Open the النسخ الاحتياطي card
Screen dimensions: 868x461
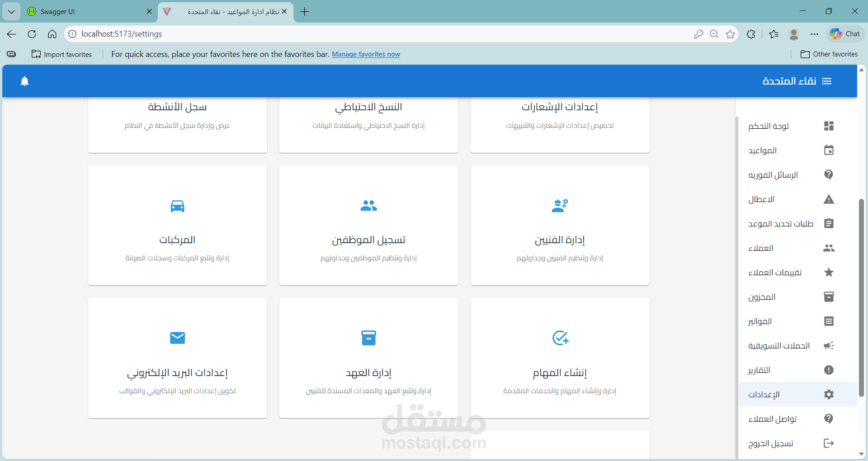[368, 125]
